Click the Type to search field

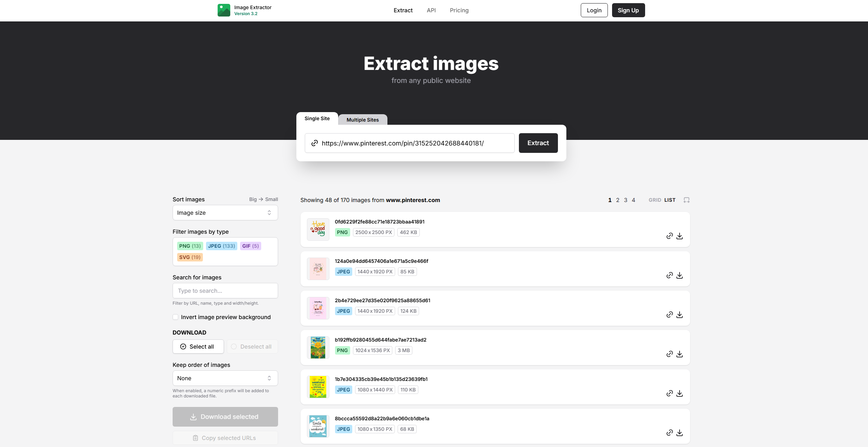pyautogui.click(x=225, y=291)
